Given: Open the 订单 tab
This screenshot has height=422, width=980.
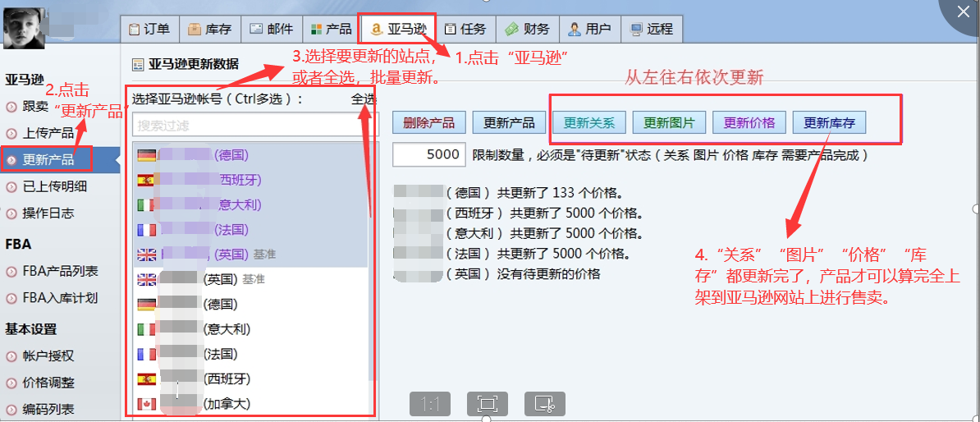Looking at the screenshot, I should coord(150,29).
